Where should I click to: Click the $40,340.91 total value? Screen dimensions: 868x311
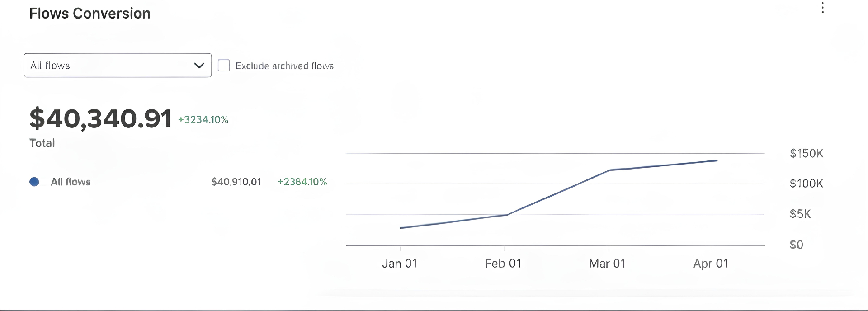point(100,118)
